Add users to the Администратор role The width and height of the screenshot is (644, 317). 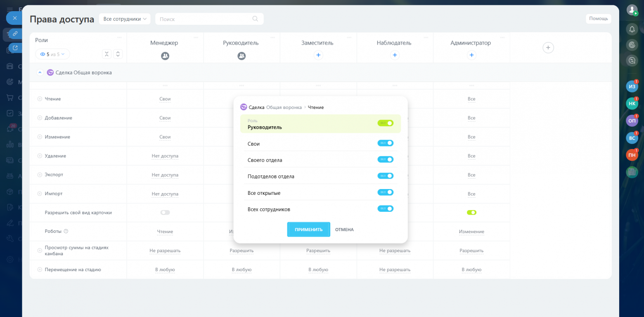pyautogui.click(x=471, y=55)
